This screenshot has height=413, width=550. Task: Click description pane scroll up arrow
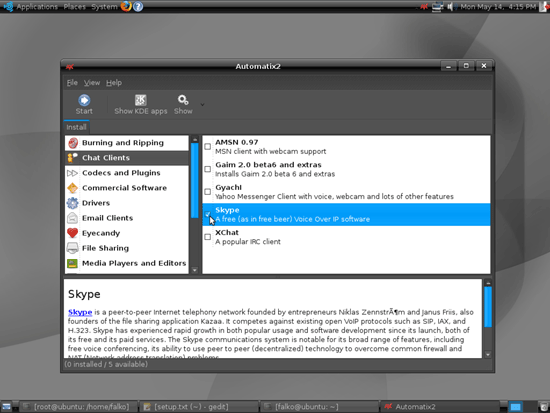pyautogui.click(x=488, y=283)
